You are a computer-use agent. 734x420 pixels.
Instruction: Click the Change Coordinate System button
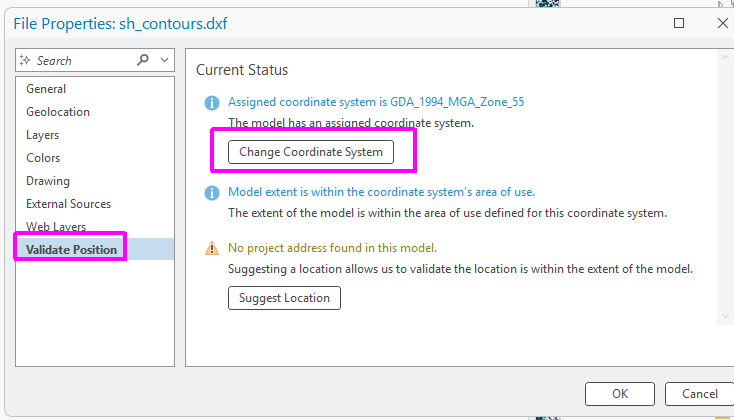click(x=311, y=152)
